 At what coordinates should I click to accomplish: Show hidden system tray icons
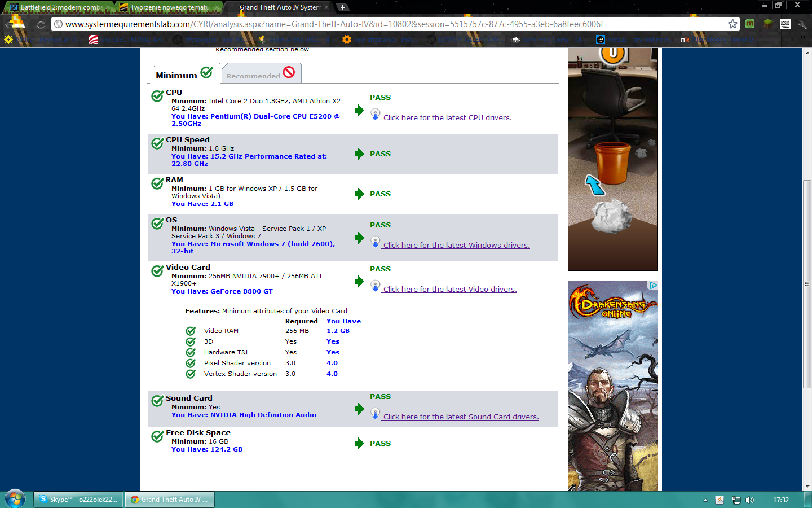tap(705, 500)
